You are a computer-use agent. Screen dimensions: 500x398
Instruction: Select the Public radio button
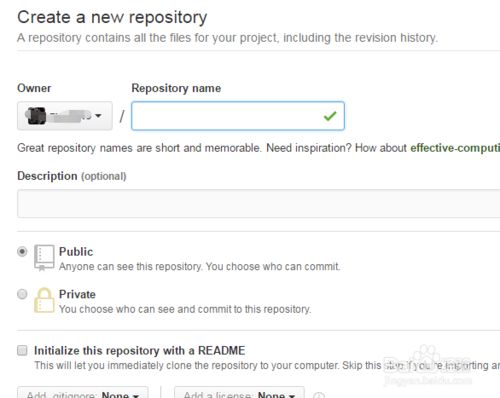[22, 251]
